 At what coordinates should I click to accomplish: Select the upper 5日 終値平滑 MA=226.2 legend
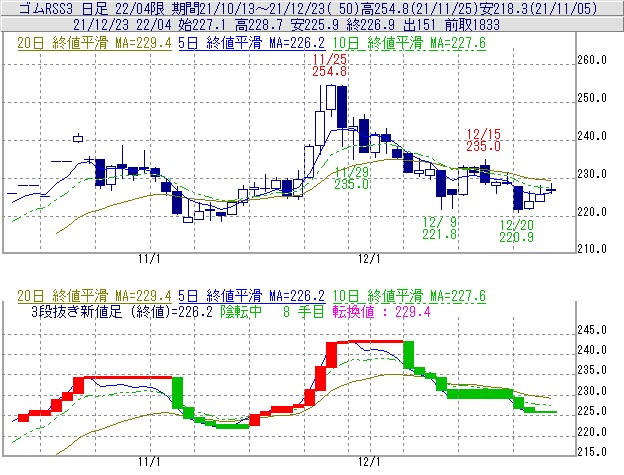pos(252,43)
